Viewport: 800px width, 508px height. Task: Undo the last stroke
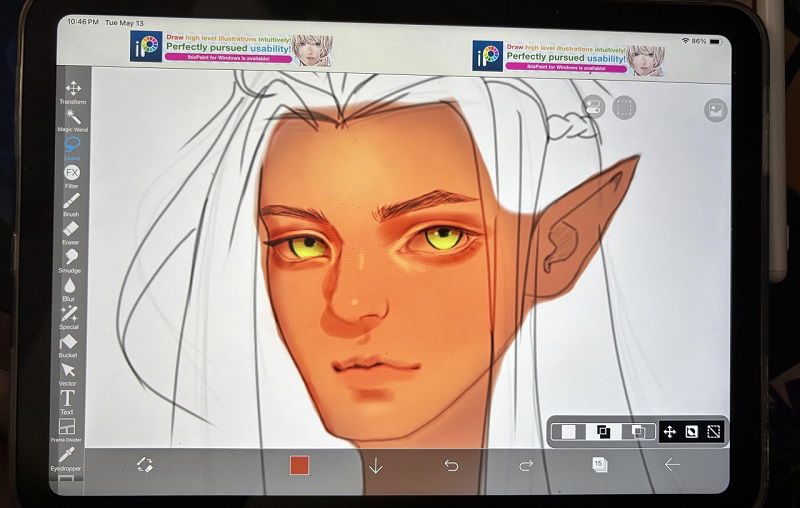coord(451,465)
